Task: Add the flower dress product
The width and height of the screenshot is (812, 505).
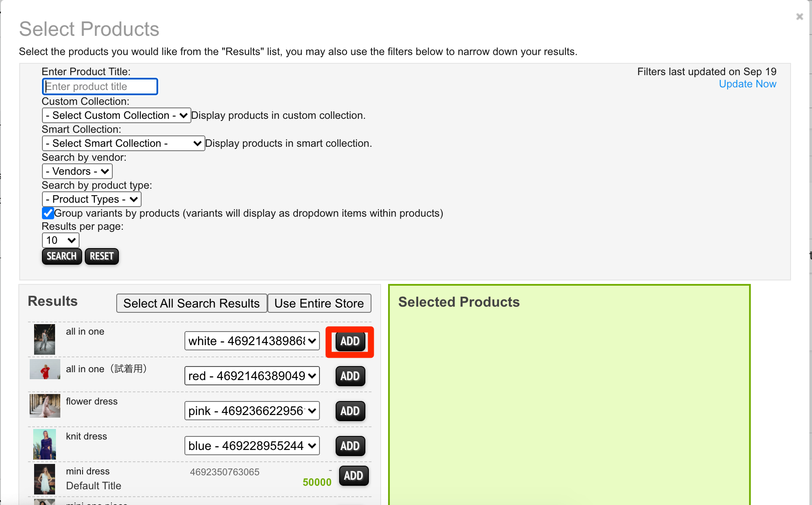Action: pos(350,411)
